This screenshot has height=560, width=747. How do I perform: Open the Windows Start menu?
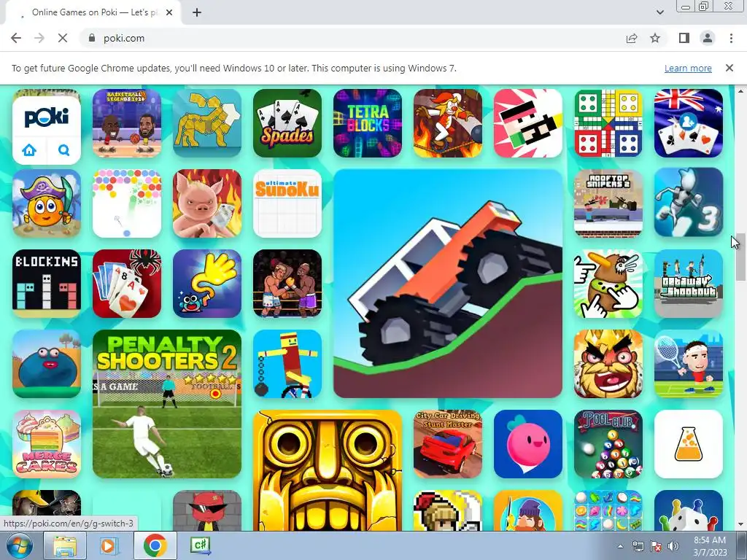20,545
